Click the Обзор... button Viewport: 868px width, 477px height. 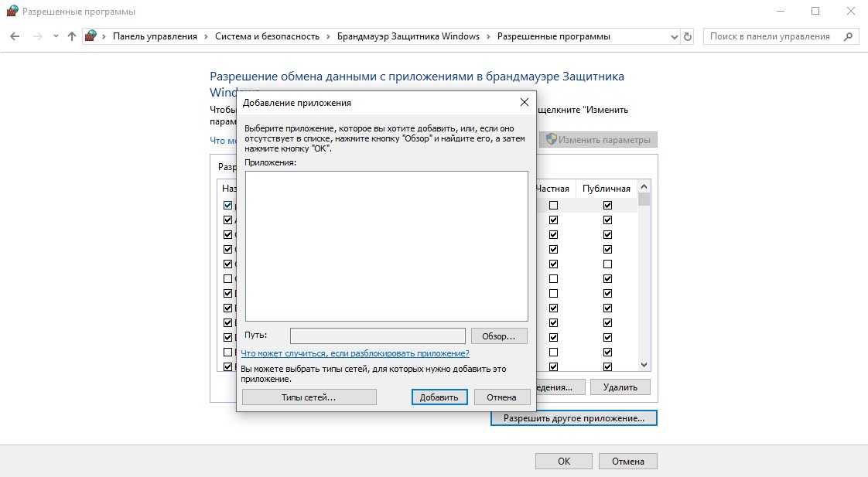499,336
